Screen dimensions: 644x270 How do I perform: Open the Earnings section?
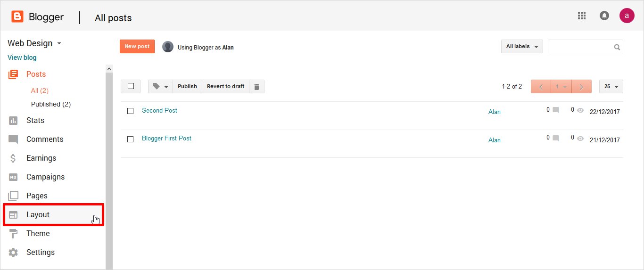[41, 158]
